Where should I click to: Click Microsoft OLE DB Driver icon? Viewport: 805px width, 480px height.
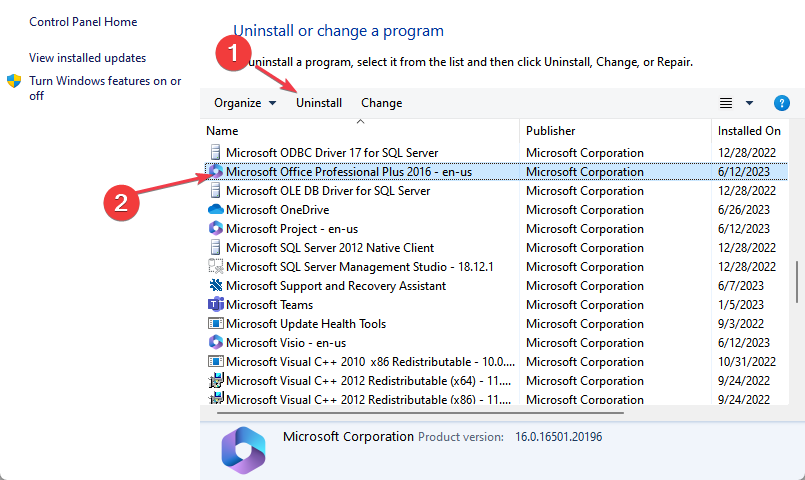pyautogui.click(x=216, y=190)
